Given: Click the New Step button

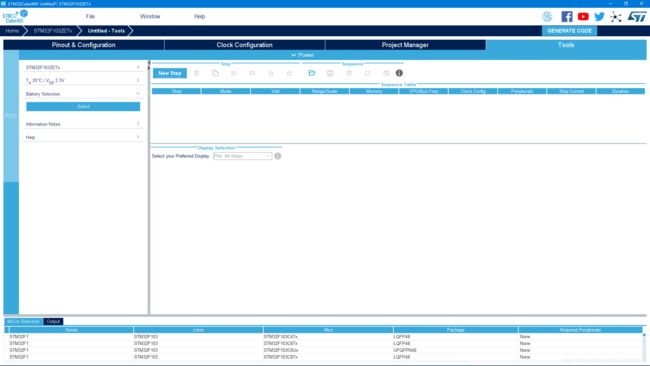Looking at the screenshot, I should pyautogui.click(x=170, y=73).
